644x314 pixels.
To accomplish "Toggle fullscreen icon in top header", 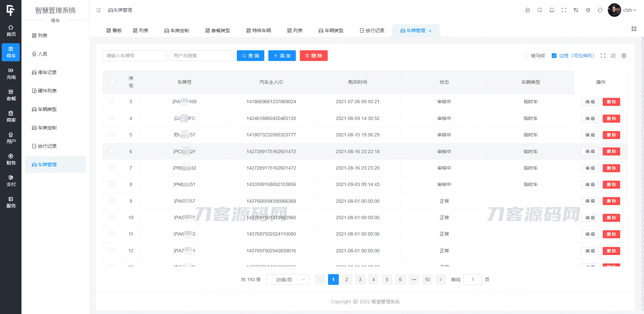I will click(x=564, y=10).
